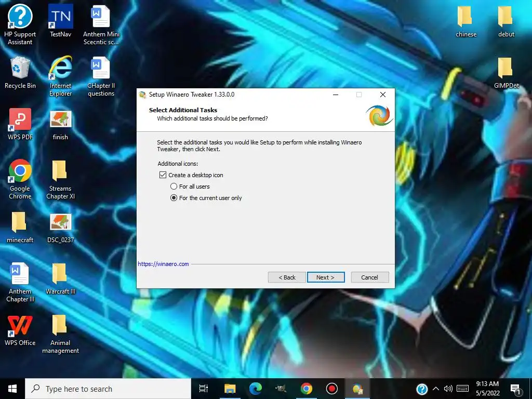Viewport: 532px width, 399px height.
Task: Select the finish image file
Action: click(60, 125)
